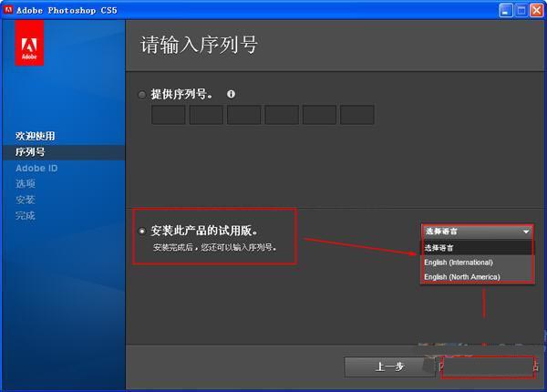Viewport: 547px width, 392px height.
Task: Click the fourth serial number field
Action: [282, 115]
